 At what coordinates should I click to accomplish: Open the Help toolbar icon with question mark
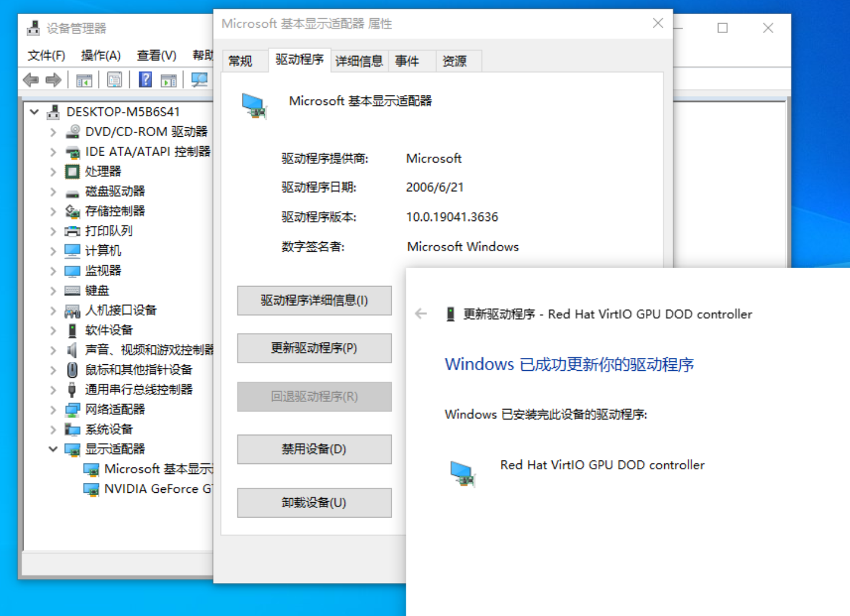click(145, 80)
